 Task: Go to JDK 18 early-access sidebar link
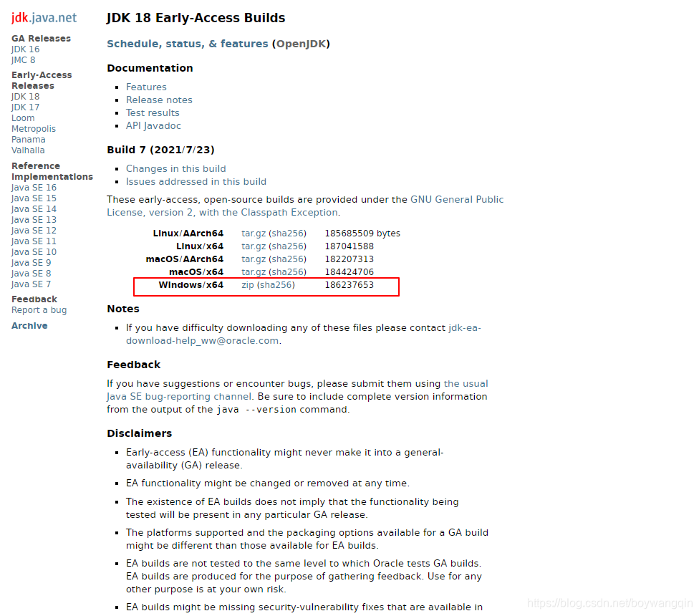click(x=25, y=96)
